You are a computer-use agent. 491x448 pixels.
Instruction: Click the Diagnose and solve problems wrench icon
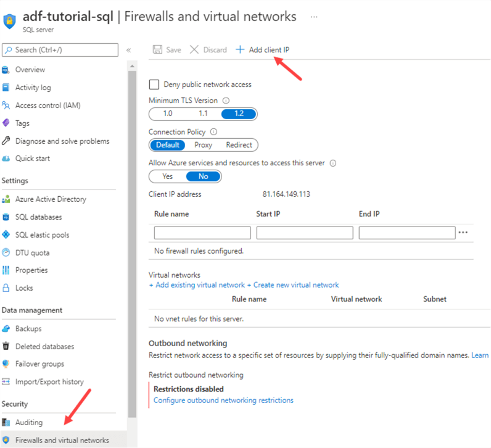[6, 141]
